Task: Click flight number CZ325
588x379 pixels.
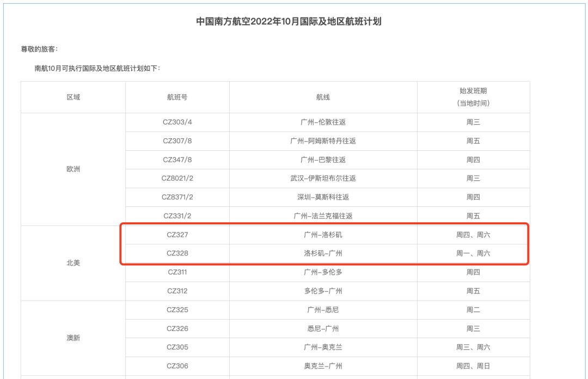Action: coord(177,310)
